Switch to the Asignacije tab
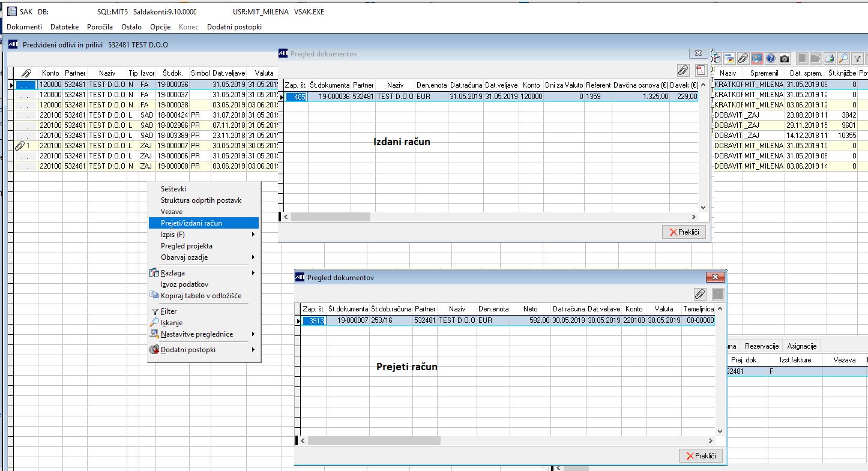868x471 pixels. coord(801,346)
